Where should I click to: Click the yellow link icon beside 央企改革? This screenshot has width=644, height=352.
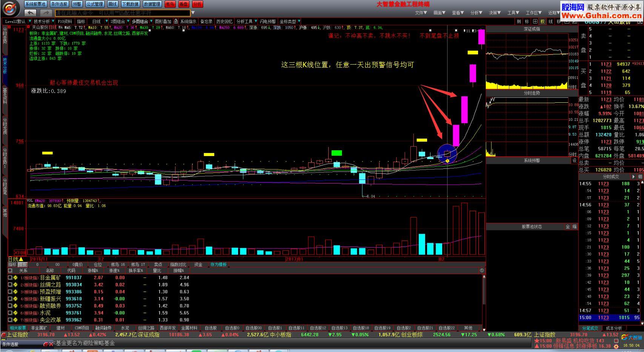[x=15, y=320]
